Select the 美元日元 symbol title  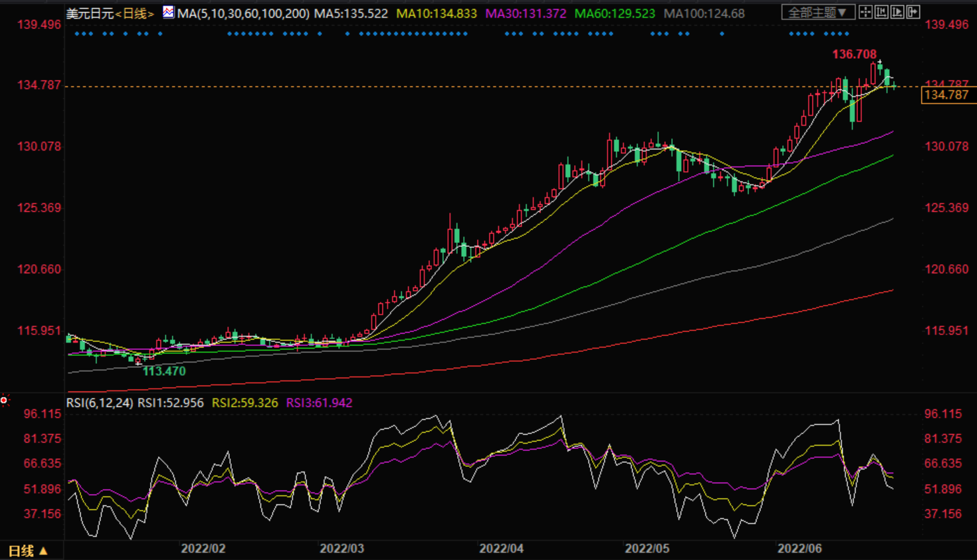tap(90, 13)
